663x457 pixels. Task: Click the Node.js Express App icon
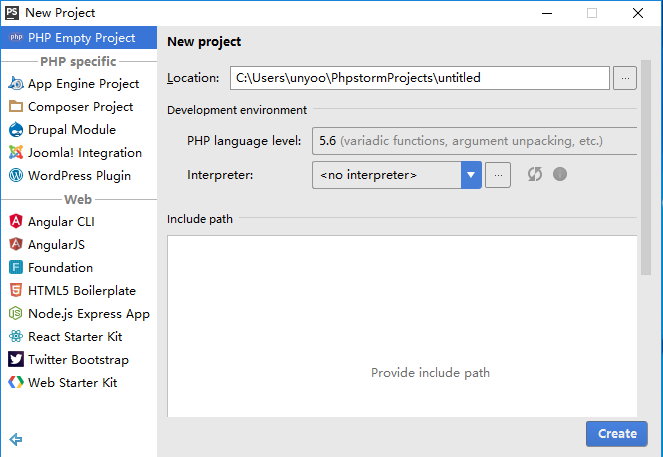[16, 313]
